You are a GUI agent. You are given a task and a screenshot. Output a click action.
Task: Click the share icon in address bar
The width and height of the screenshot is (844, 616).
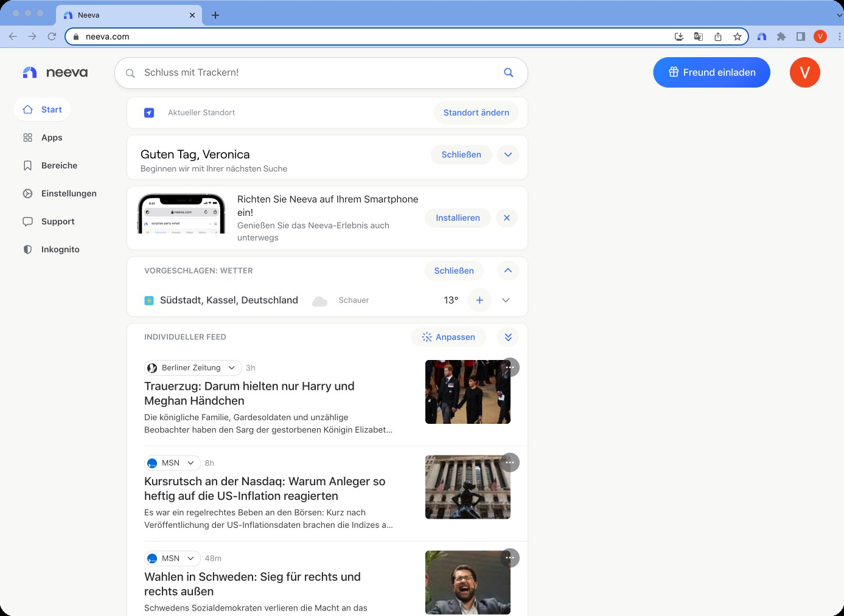tap(718, 36)
